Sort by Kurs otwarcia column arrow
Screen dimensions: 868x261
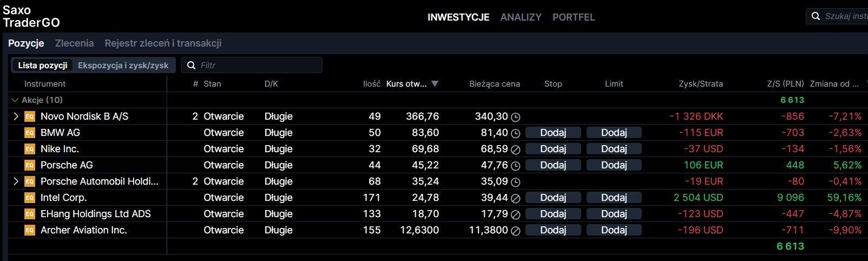pyautogui.click(x=435, y=84)
